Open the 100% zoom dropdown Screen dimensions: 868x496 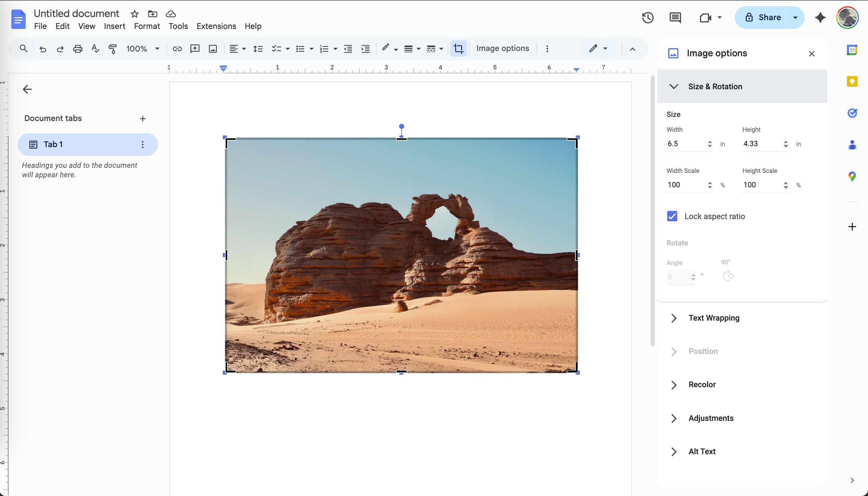pyautogui.click(x=142, y=49)
